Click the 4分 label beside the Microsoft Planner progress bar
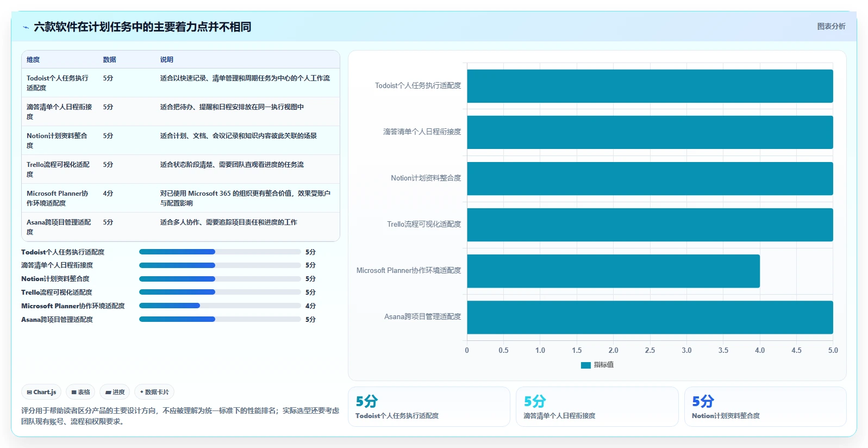 pyautogui.click(x=310, y=306)
